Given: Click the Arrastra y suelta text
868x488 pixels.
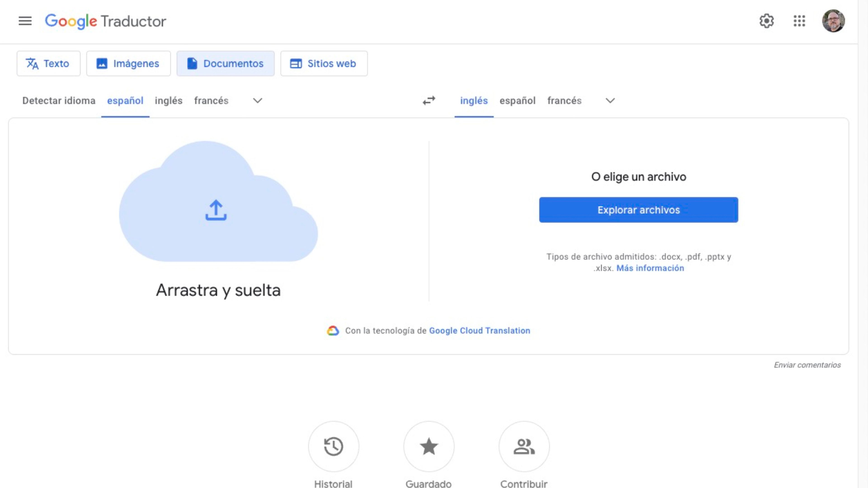Looking at the screenshot, I should (218, 290).
